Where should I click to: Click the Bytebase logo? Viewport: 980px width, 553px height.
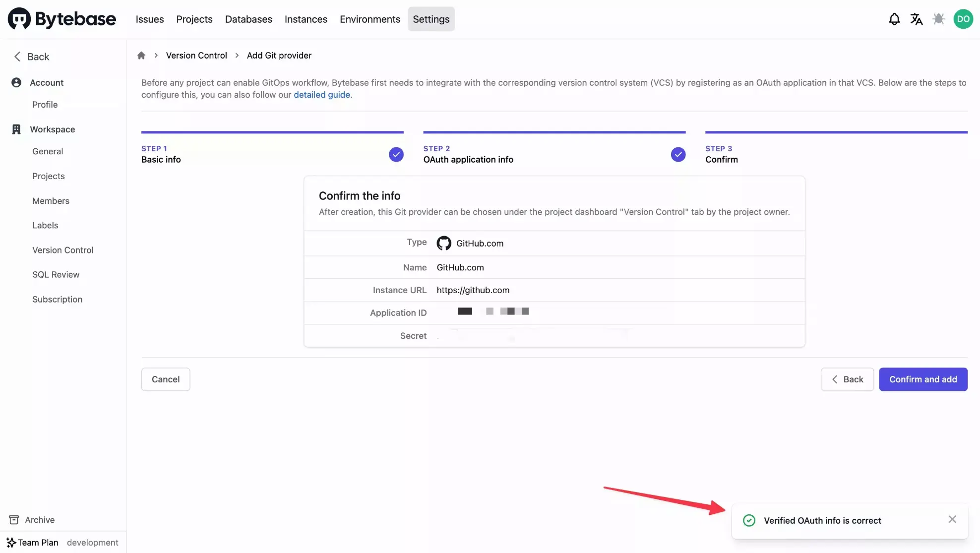coord(62,19)
